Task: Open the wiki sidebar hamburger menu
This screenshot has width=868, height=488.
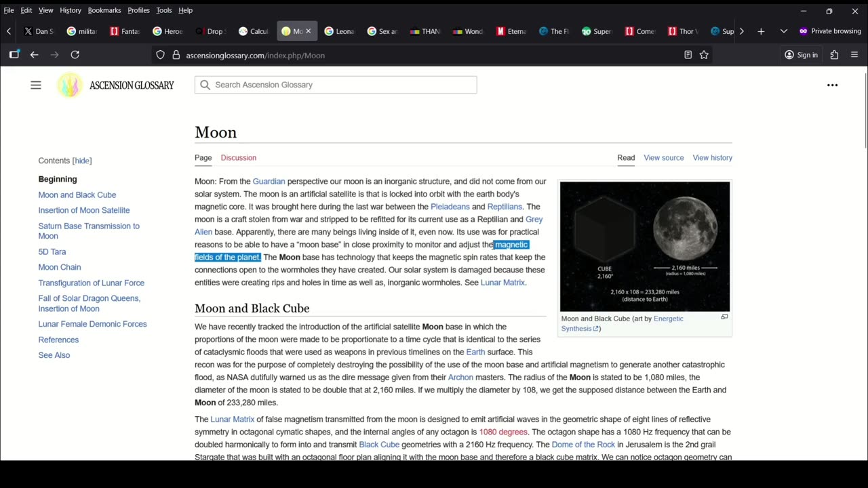Action: [36, 85]
